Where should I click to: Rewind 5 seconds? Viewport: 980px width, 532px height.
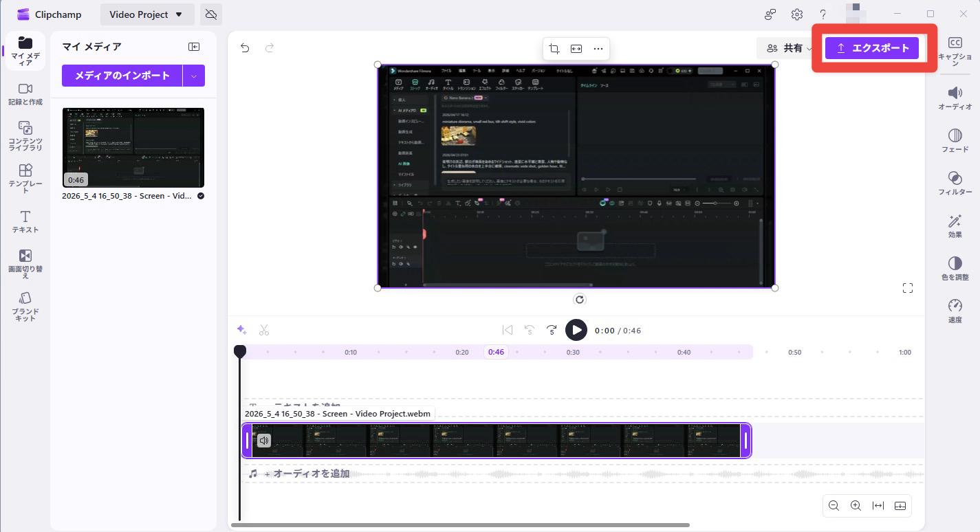click(x=530, y=331)
